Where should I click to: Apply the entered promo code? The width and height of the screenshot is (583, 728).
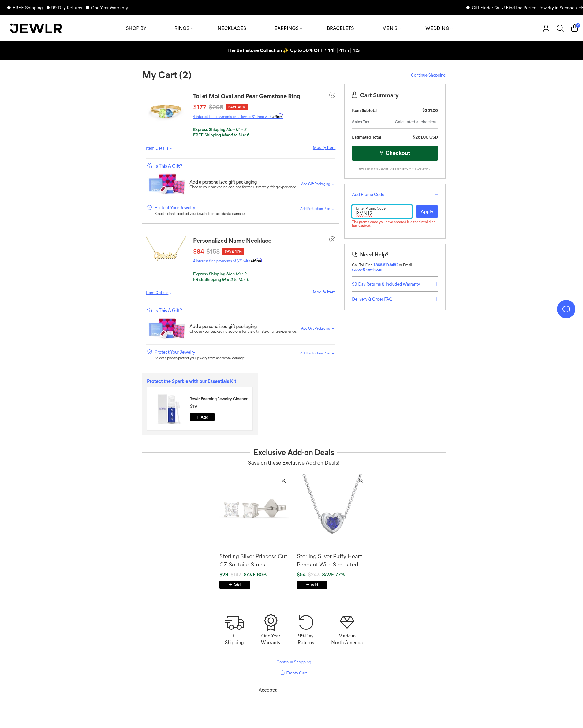[x=427, y=212]
